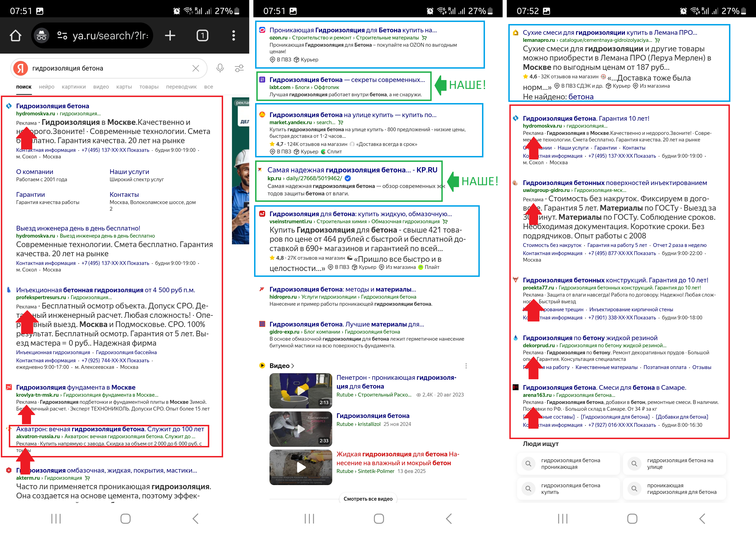The width and height of the screenshot is (756, 534).
Task: Tap Android recent apps button in left screenshot
Action: (56, 519)
